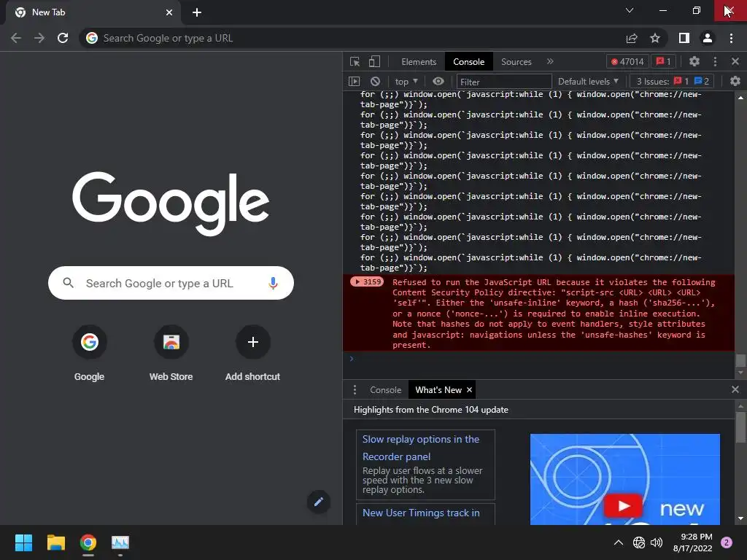Image resolution: width=747 pixels, height=560 pixels.
Task: Click the What's New drawer scrollbar thumb
Action: pos(740,427)
